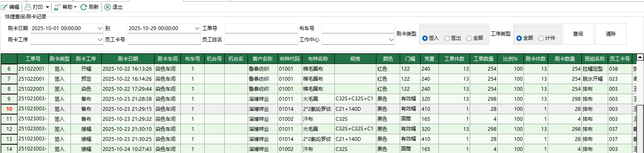Click the 鲁泰纺织 cell in row 7
This screenshot has width=644, height=153.
click(x=263, y=79)
